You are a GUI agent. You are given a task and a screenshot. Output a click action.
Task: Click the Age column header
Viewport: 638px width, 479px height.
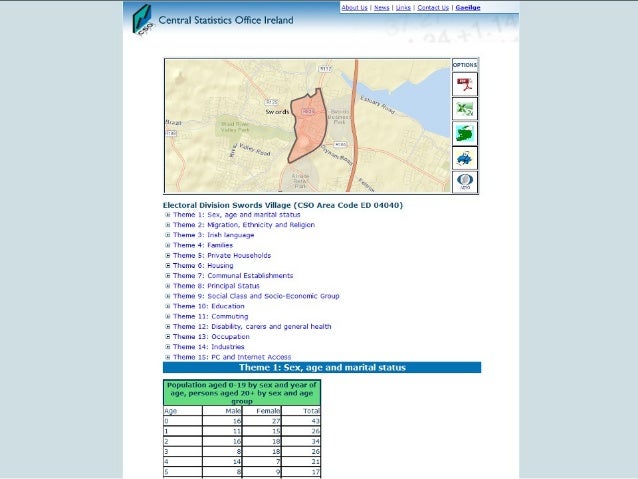[x=183, y=411]
